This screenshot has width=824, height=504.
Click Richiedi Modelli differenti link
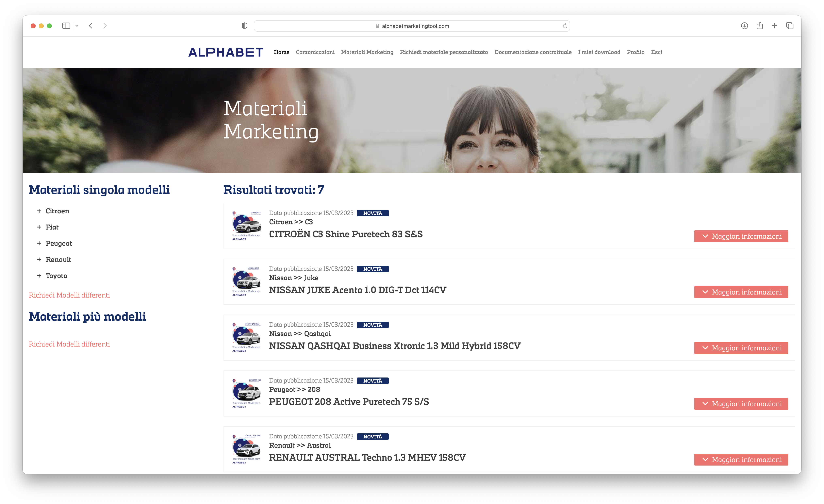point(69,295)
